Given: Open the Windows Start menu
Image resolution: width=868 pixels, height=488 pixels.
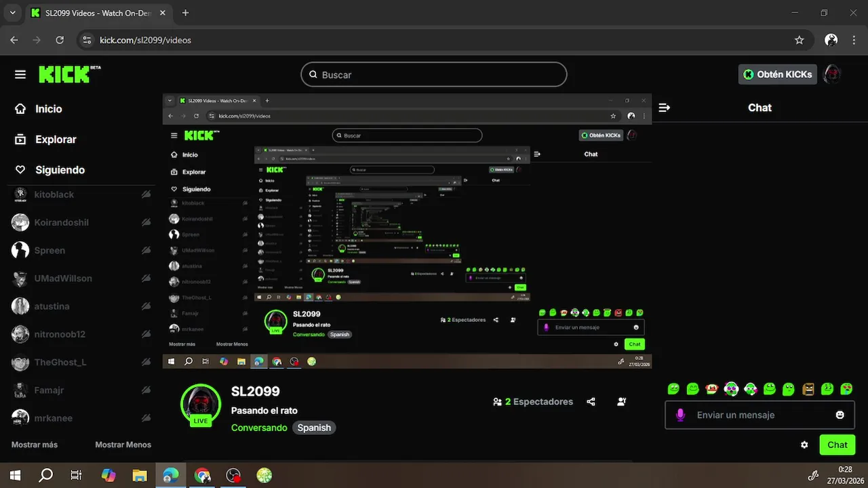Looking at the screenshot, I should (x=14, y=475).
